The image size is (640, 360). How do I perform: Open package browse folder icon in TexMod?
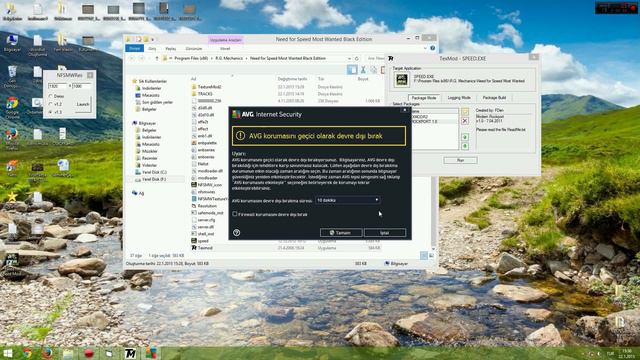click(x=464, y=111)
